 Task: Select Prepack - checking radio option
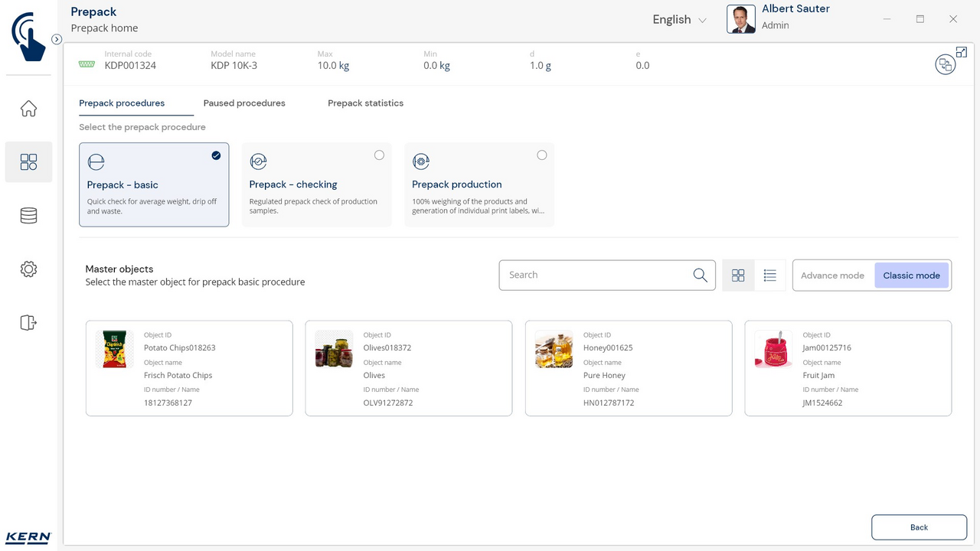coord(379,155)
